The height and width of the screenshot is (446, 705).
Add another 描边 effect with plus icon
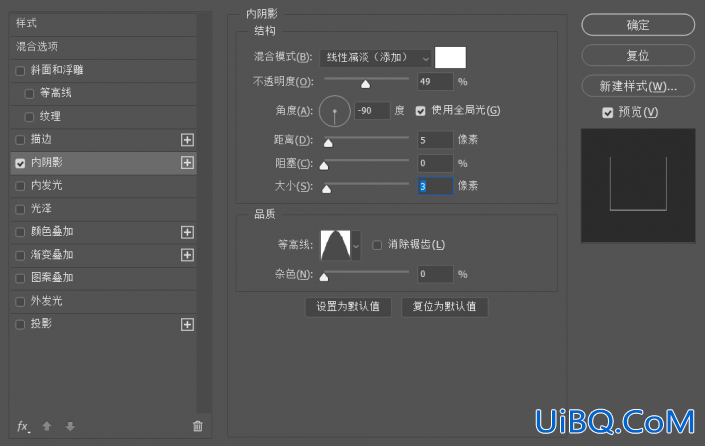[187, 140]
